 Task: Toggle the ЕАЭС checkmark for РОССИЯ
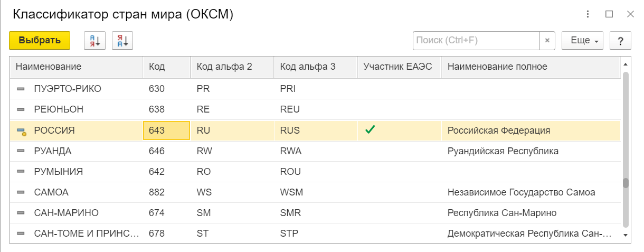coord(370,130)
